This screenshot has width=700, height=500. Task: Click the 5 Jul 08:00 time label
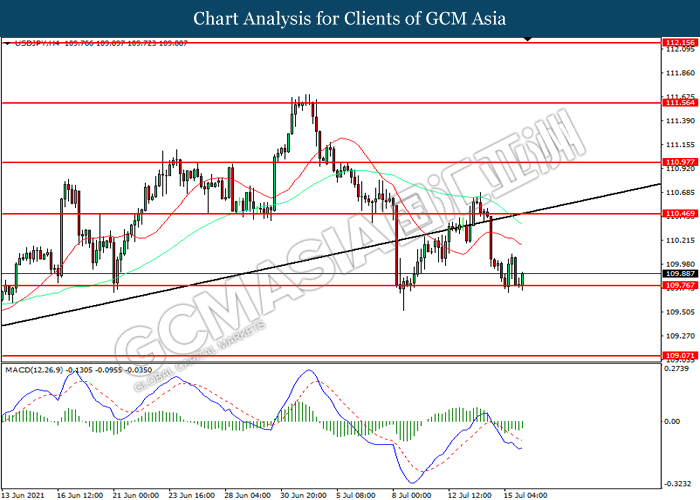click(358, 495)
